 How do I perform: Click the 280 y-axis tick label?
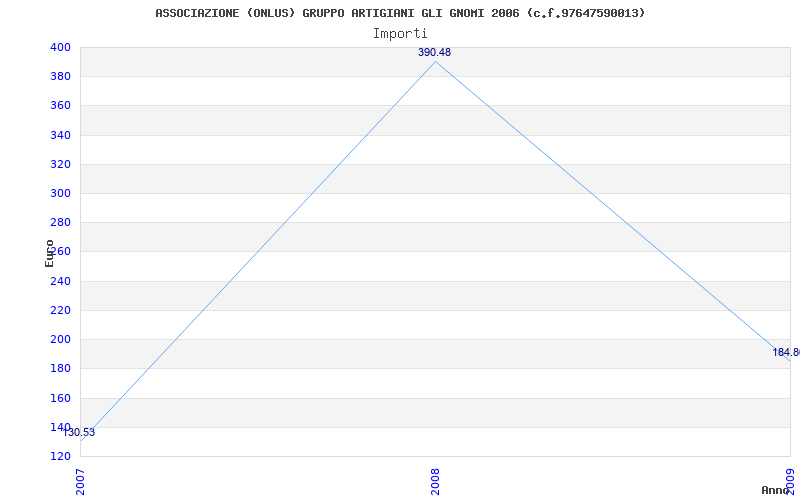click(x=60, y=222)
